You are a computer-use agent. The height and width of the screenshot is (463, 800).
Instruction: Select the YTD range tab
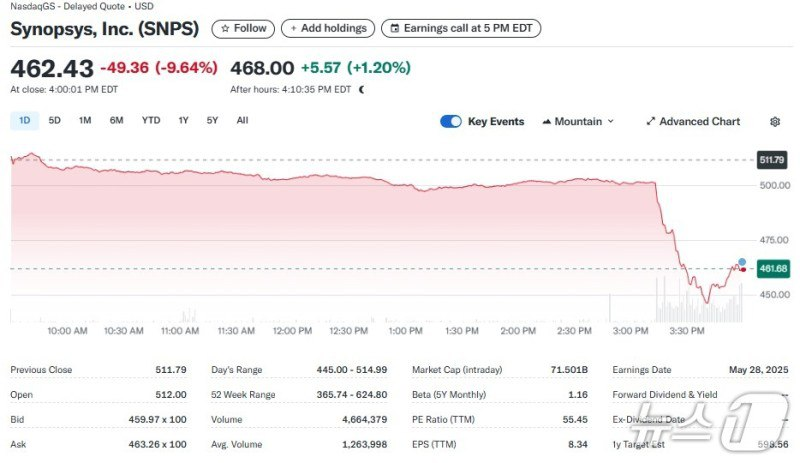tap(151, 120)
